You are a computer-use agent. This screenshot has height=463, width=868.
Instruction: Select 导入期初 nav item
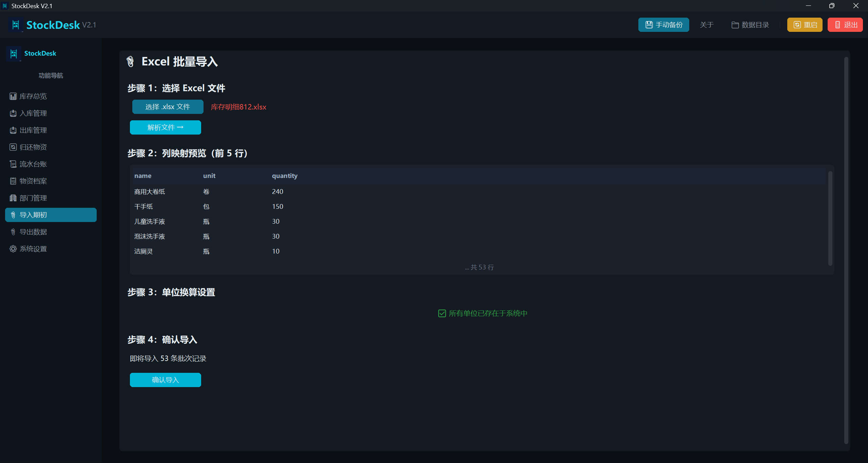point(51,215)
